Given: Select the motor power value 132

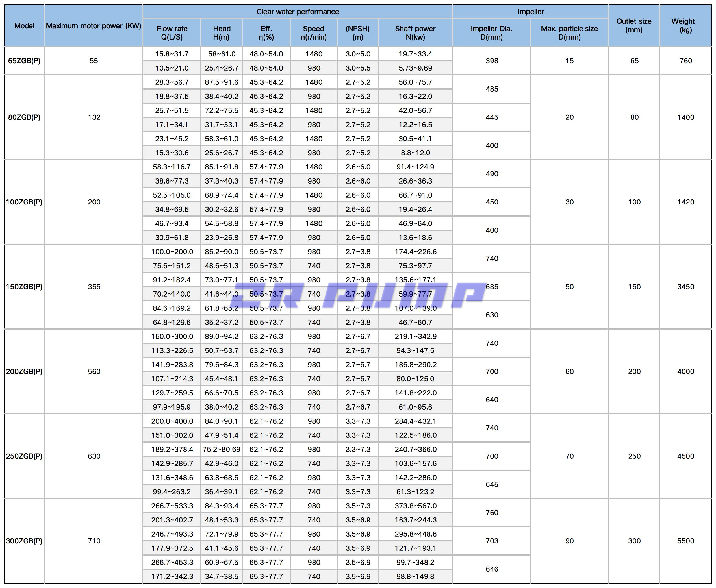Looking at the screenshot, I should [94, 117].
